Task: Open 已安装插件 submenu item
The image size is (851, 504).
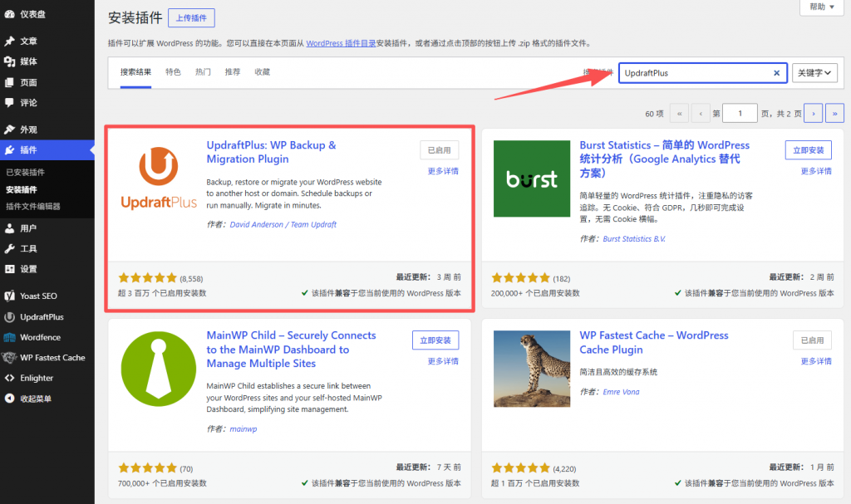Action: (x=25, y=173)
